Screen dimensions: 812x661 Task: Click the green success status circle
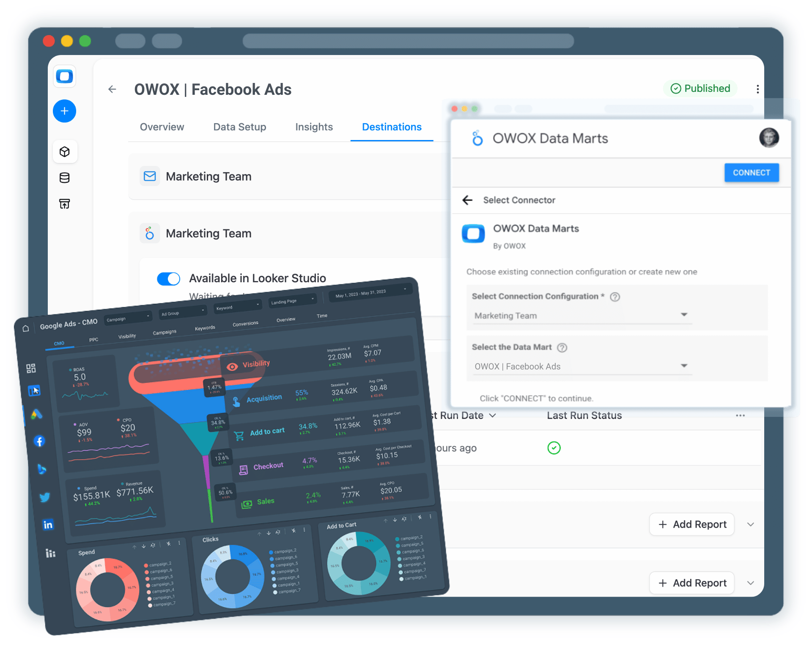(x=554, y=448)
